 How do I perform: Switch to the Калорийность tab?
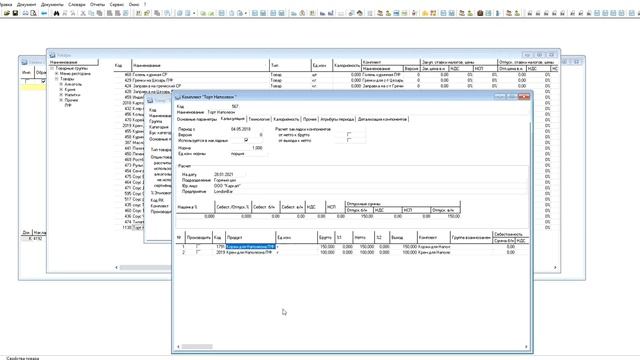[286, 119]
